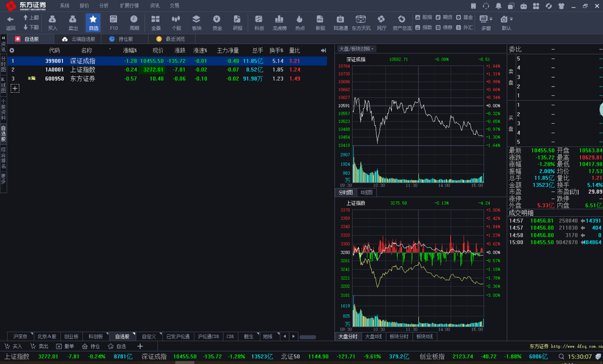Click the add stock plus button

15,88
